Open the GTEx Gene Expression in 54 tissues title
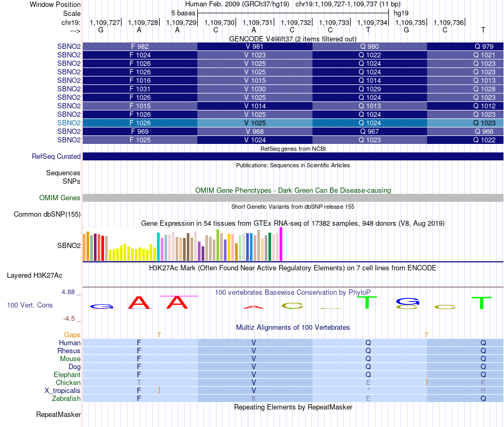The height and width of the screenshot is (427, 504). (x=293, y=223)
